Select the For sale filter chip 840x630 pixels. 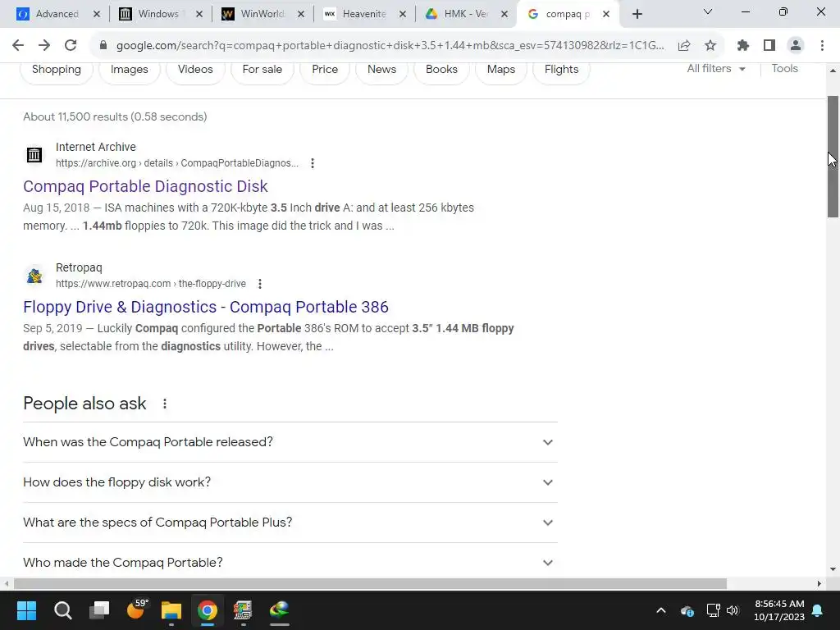pos(262,70)
